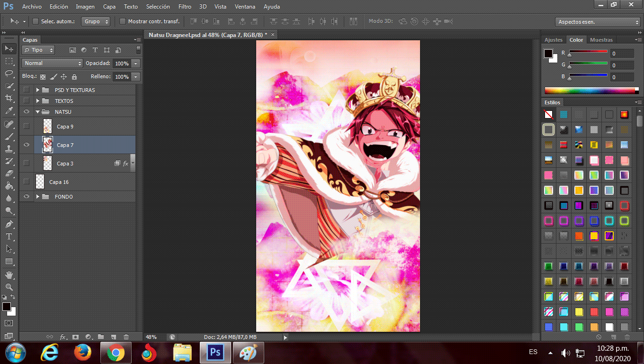
Task: Enable Mostrar contr. transf. checkbox
Action: pos(123,21)
